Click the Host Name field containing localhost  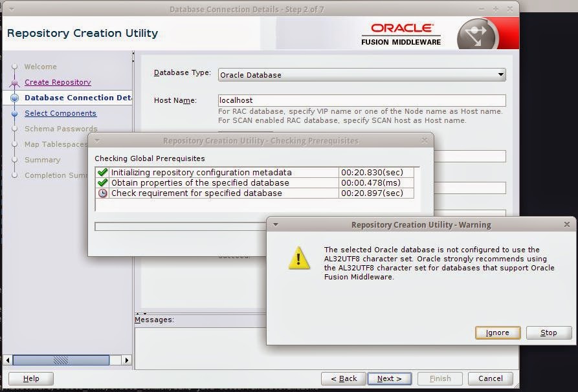click(362, 100)
